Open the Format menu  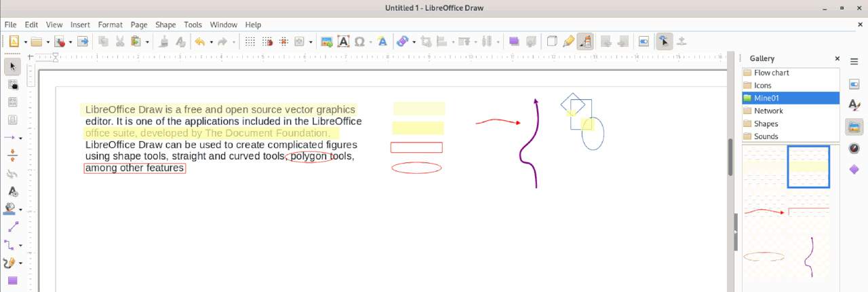(x=111, y=24)
